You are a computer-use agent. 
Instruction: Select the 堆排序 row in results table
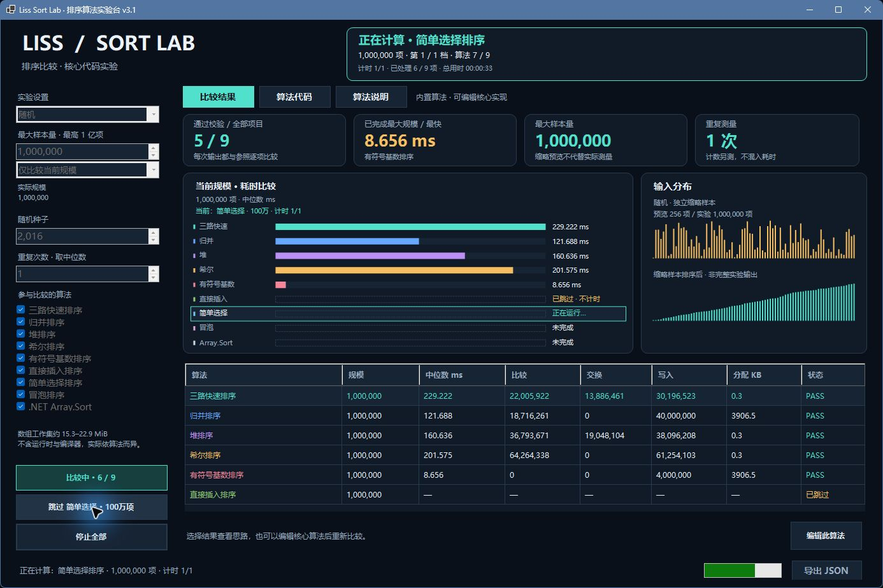tap(525, 436)
